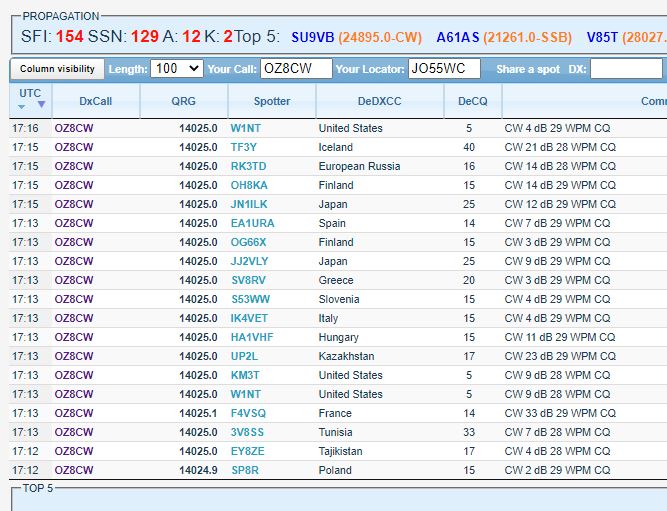Image resolution: width=667 pixels, height=511 pixels.
Task: Sort by the DxCall column header
Action: 96,101
